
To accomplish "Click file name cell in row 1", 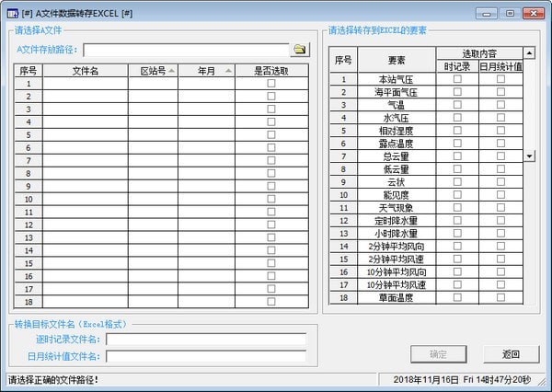I will [x=86, y=84].
